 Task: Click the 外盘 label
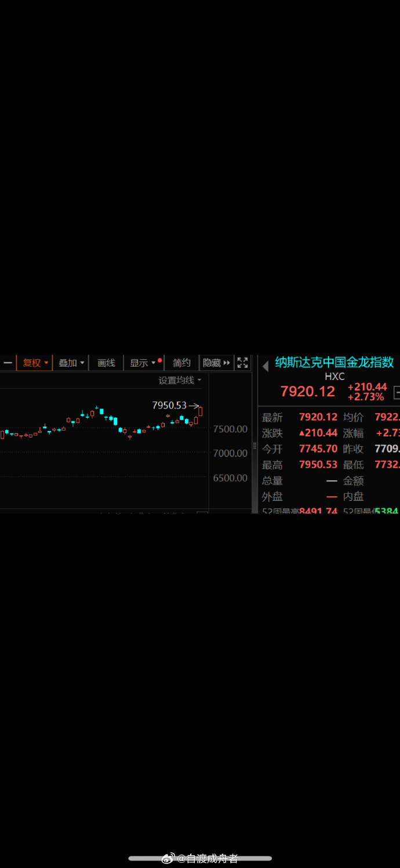272,497
